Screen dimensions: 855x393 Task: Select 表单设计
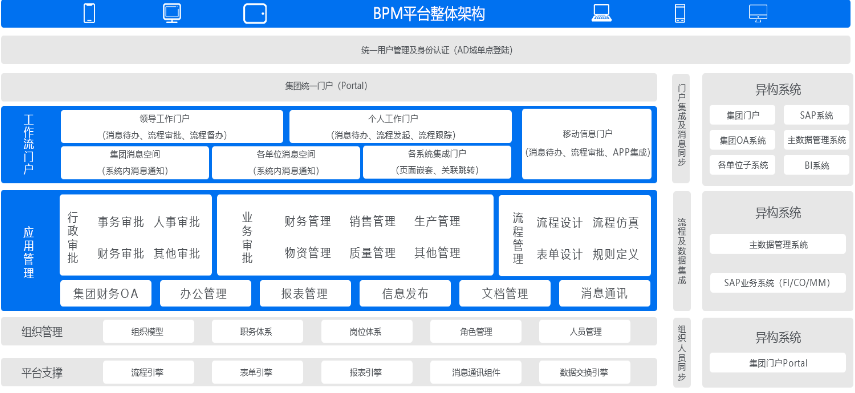point(559,255)
